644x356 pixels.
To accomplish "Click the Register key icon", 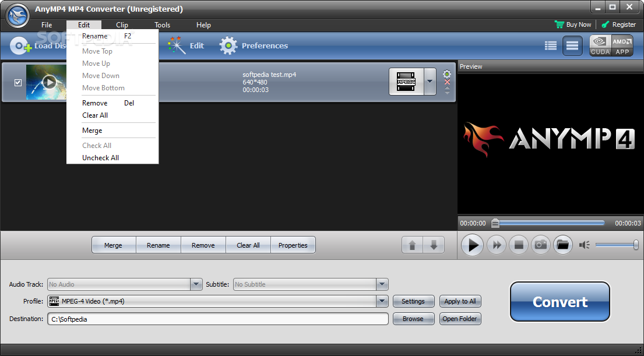I will click(x=606, y=24).
